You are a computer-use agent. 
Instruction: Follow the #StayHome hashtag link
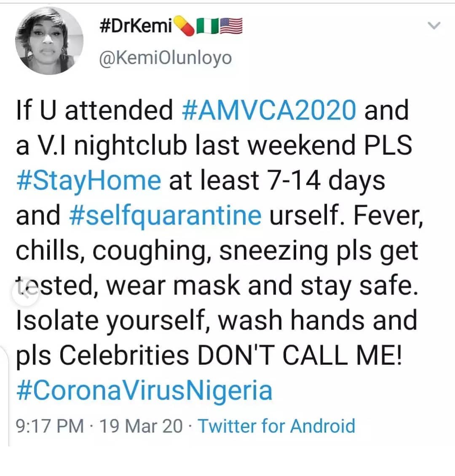click(88, 180)
